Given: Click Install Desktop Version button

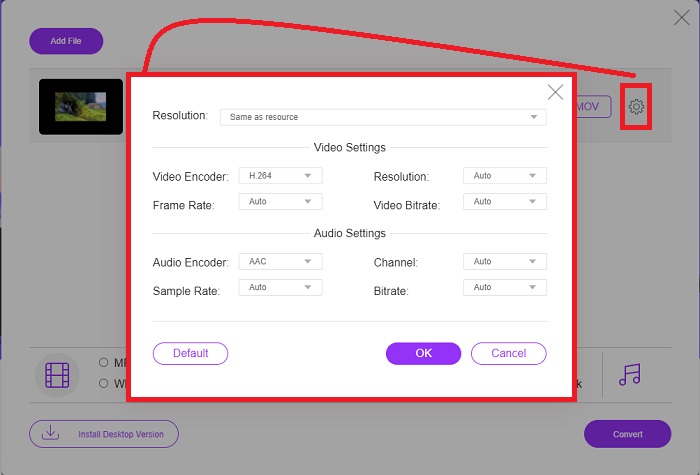Looking at the screenshot, I should [104, 434].
